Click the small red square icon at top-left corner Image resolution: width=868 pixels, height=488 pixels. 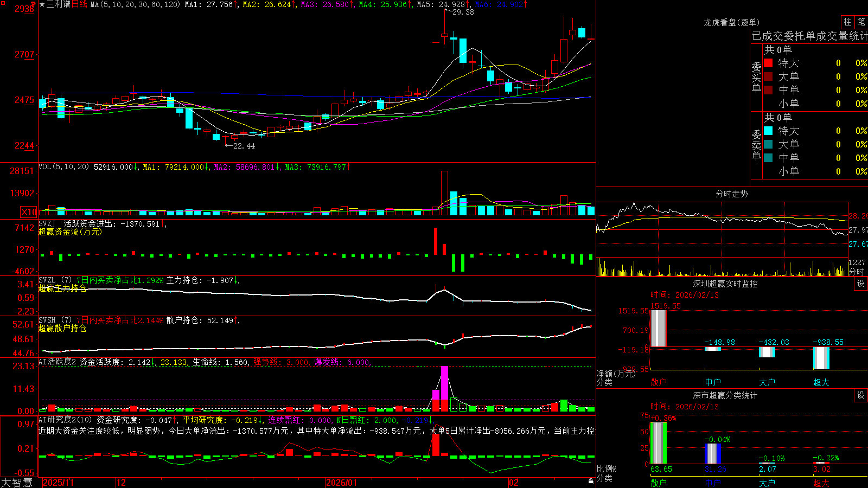tap(2, 2)
